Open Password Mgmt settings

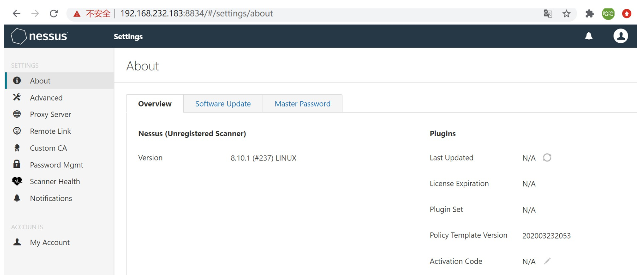point(60,165)
